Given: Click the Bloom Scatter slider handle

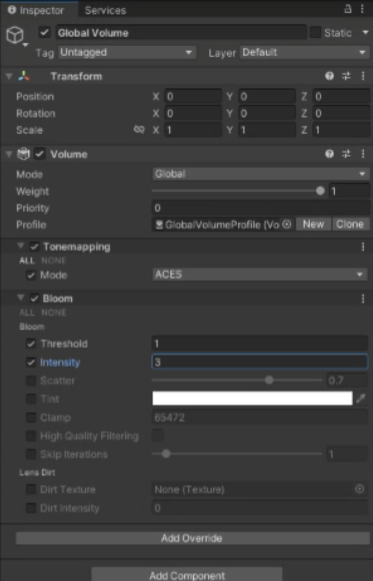Looking at the screenshot, I should (269, 380).
